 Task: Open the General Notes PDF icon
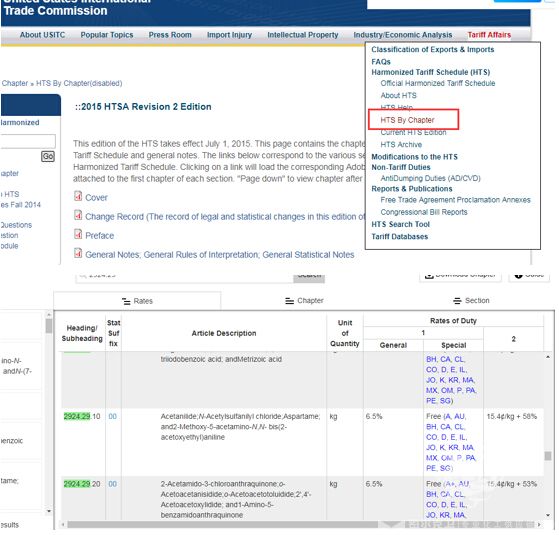[78, 253]
